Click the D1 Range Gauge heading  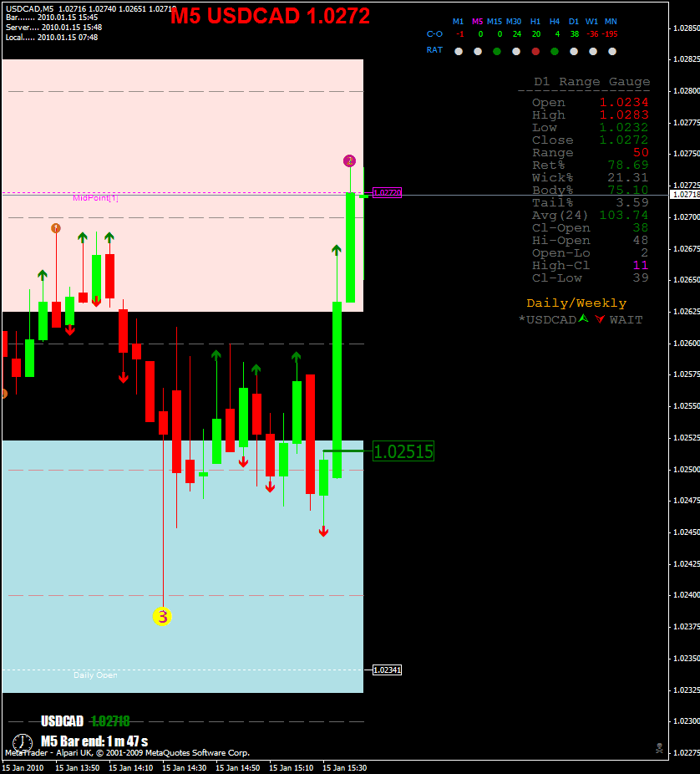(591, 81)
